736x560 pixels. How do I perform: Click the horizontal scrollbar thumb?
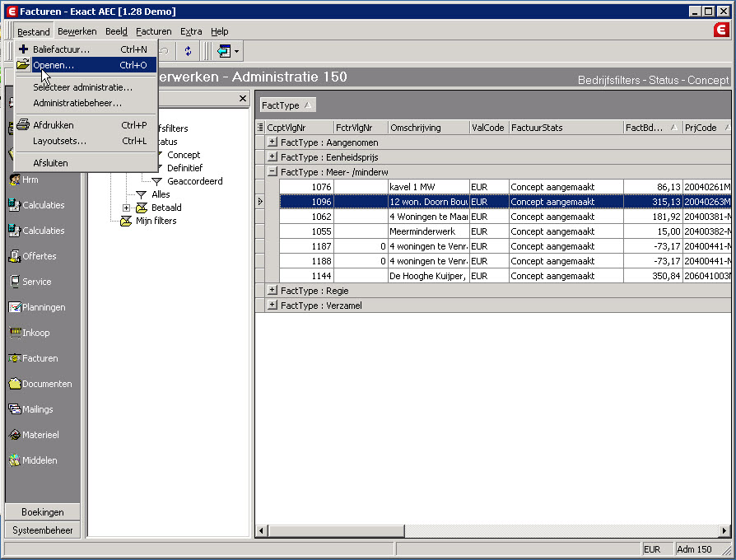pyautogui.click(x=336, y=531)
